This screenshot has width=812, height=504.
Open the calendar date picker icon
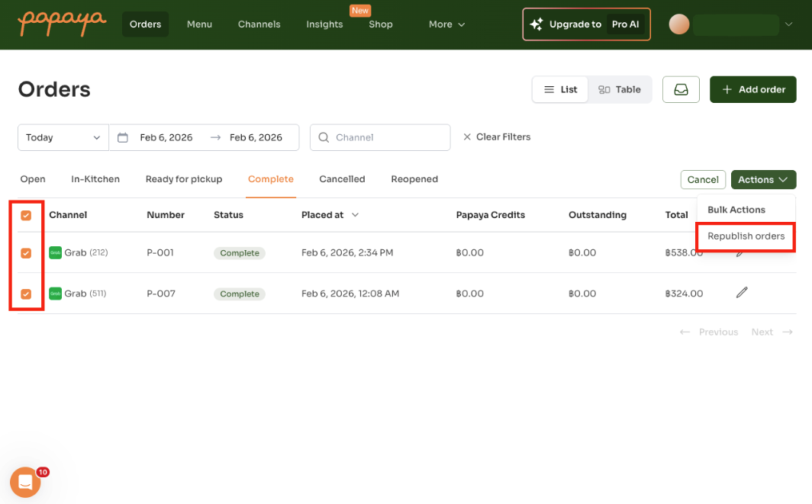(123, 137)
